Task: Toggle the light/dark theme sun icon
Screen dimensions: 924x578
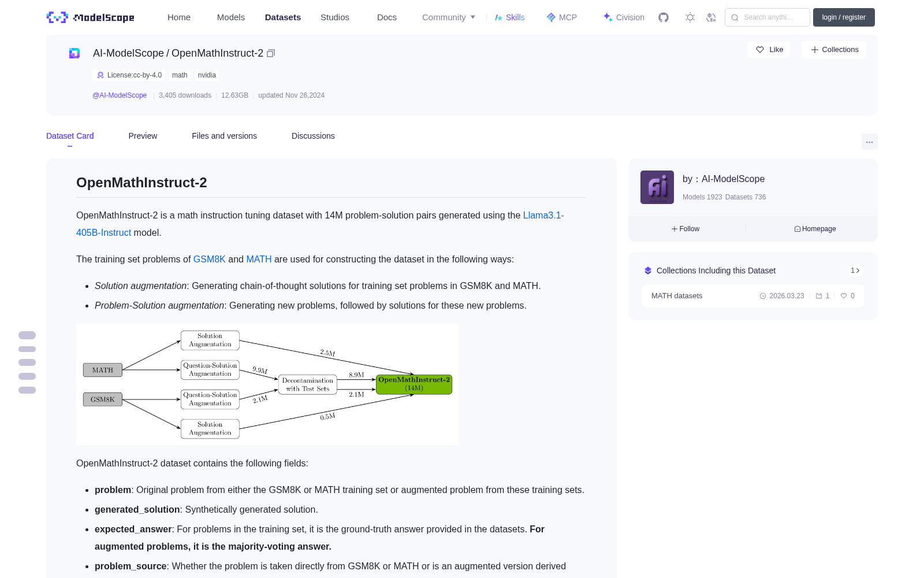Action: 690,17
